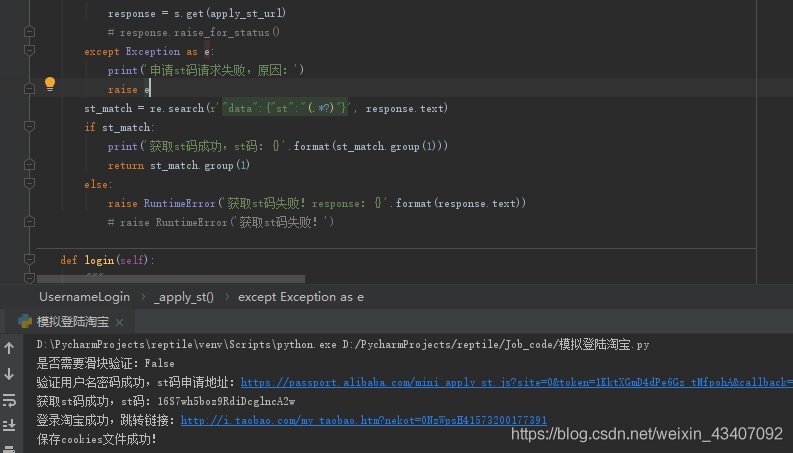Select UsernameLogin in the breadcrumb bar
The height and width of the screenshot is (453, 793).
[84, 297]
